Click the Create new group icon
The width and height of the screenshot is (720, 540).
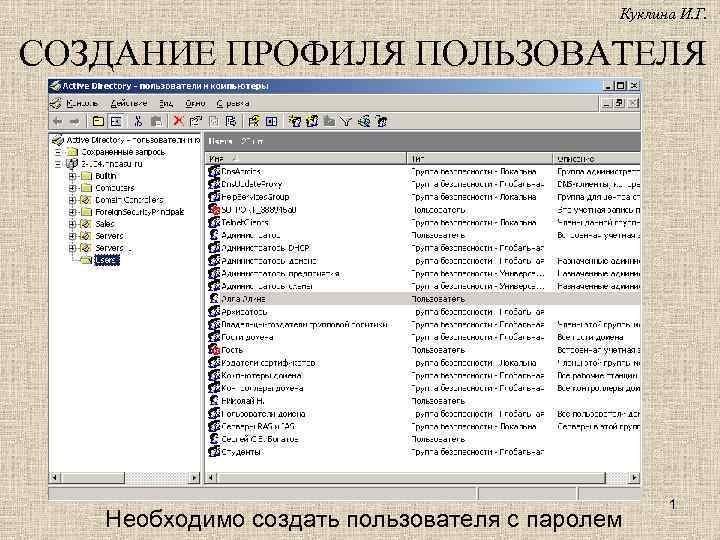click(312, 121)
